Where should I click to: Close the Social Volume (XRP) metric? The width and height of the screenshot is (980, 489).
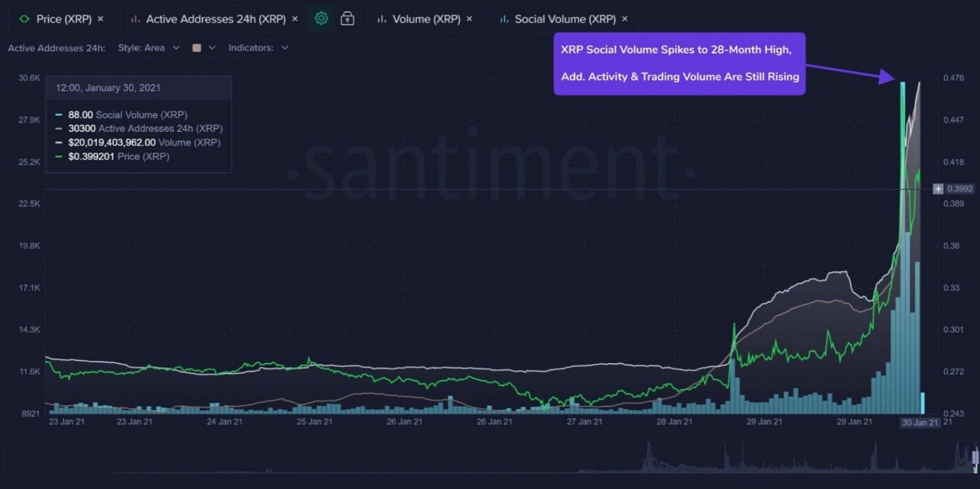click(625, 19)
